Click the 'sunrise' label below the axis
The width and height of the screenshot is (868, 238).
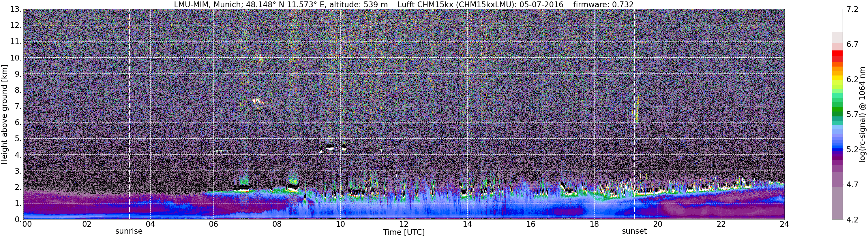[x=129, y=231]
